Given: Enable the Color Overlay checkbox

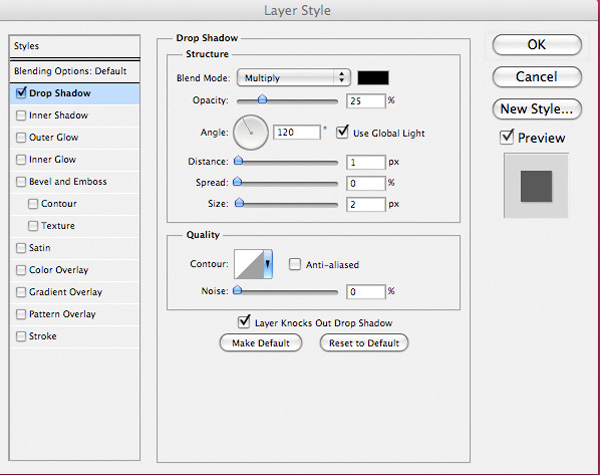Looking at the screenshot, I should pos(21,270).
